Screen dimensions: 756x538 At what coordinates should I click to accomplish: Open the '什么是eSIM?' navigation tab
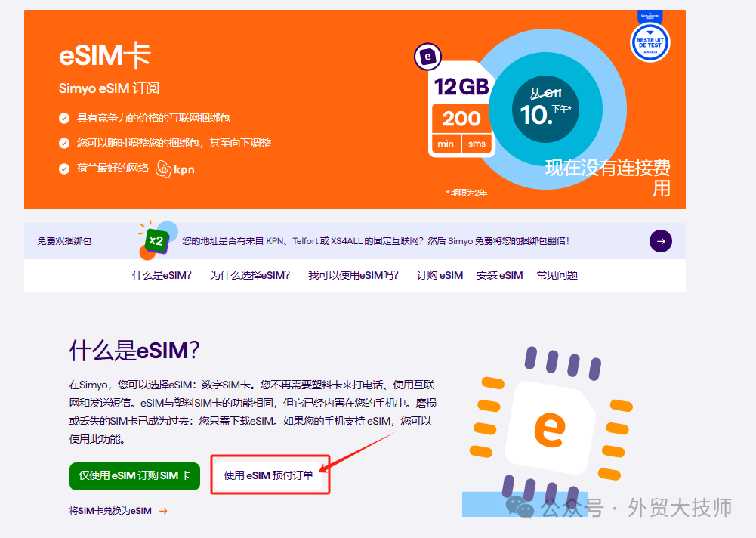162,275
